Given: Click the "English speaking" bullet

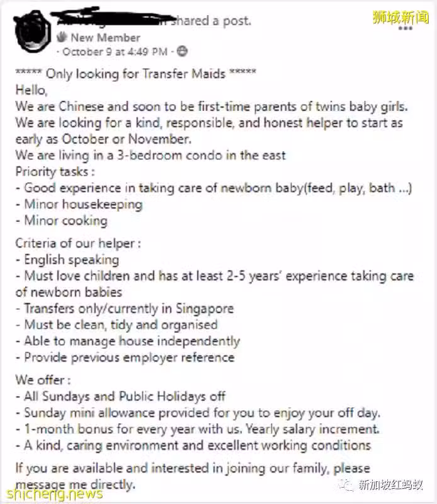Looking at the screenshot, I should 67,260.
